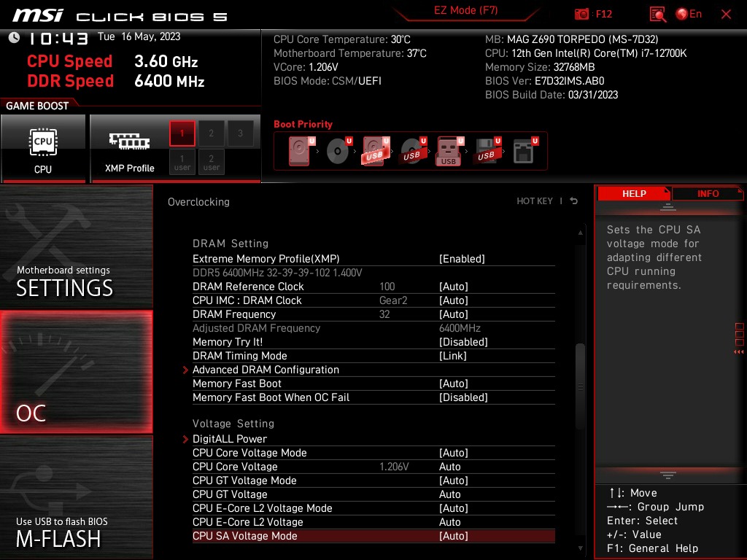
Task: Select XMP user profile 2
Action: coord(211,163)
